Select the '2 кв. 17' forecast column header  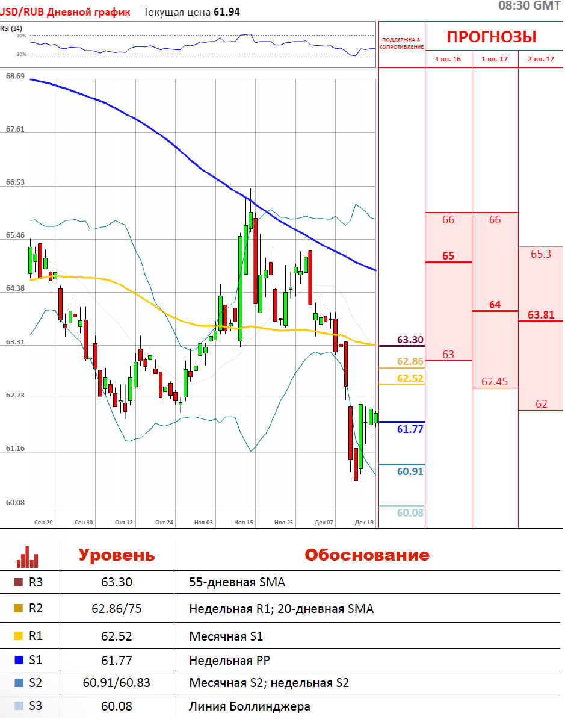541,59
